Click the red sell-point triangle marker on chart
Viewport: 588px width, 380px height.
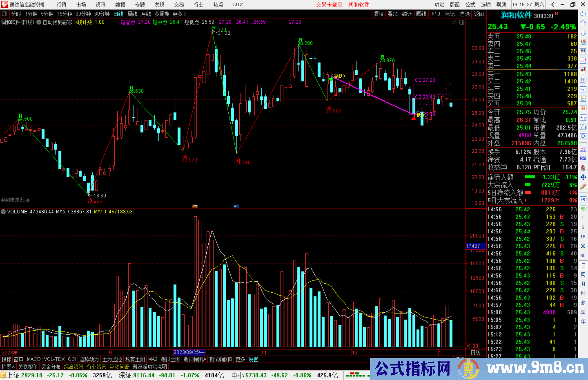(414, 118)
